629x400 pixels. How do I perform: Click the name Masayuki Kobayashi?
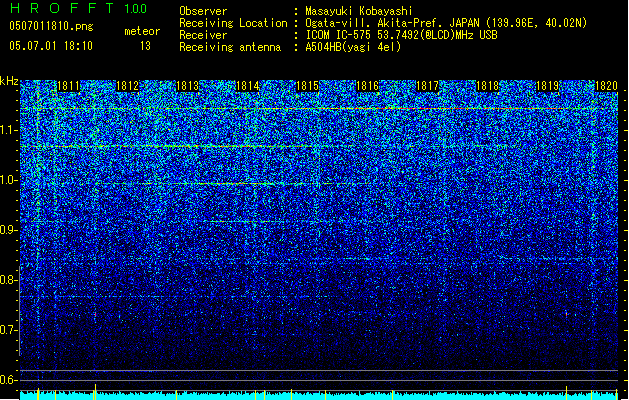[359, 11]
